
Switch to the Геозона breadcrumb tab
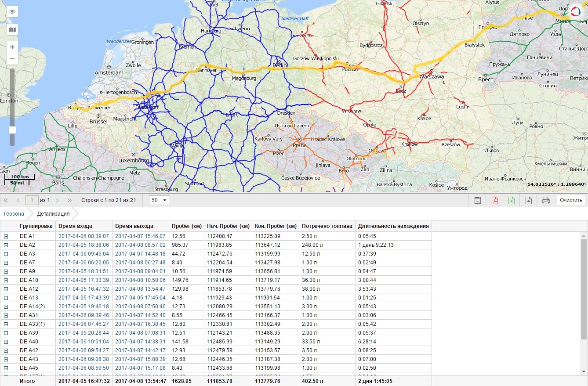pos(14,214)
